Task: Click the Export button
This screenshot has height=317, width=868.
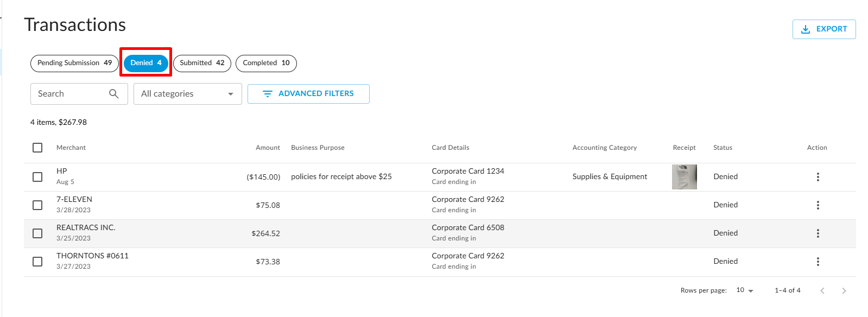Action: coord(823,29)
